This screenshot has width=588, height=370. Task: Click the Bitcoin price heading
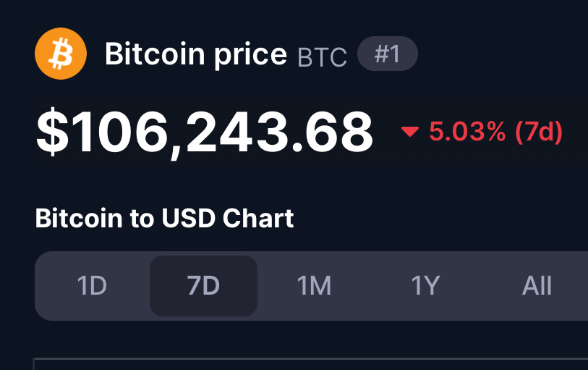[196, 54]
